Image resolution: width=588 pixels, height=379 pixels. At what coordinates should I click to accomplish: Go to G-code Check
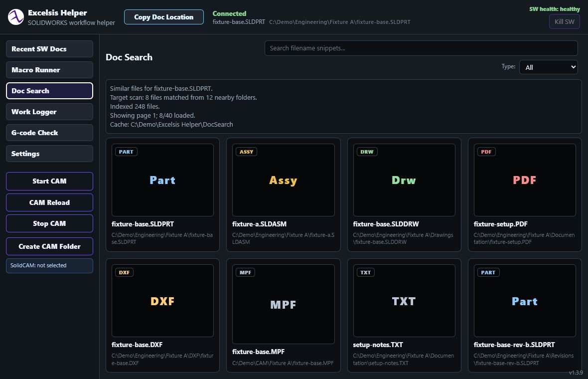pos(49,133)
